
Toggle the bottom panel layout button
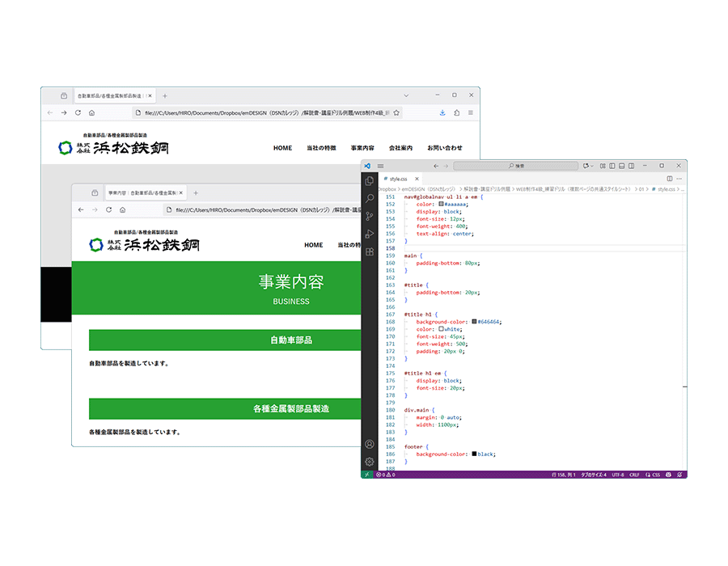[621, 166]
